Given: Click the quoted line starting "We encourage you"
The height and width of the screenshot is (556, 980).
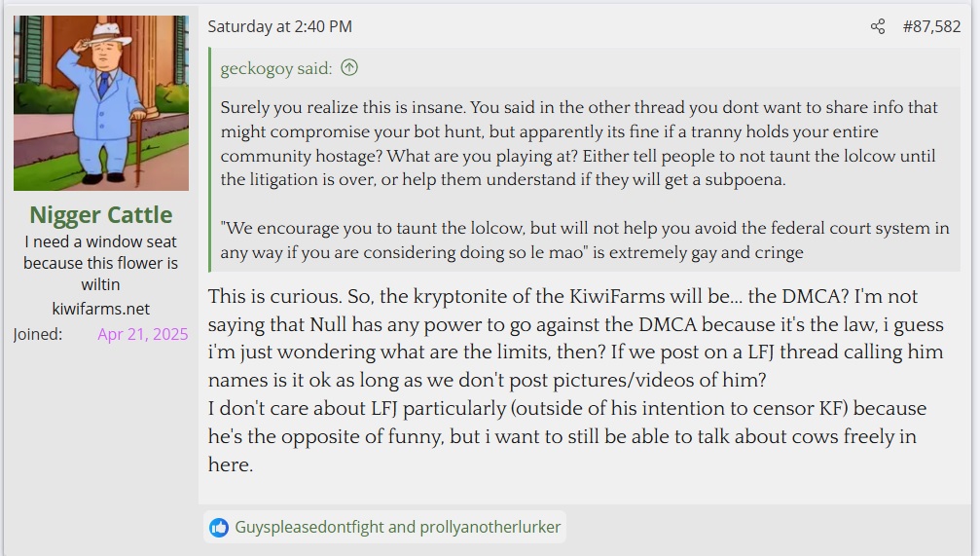Looking at the screenshot, I should click(x=584, y=229).
